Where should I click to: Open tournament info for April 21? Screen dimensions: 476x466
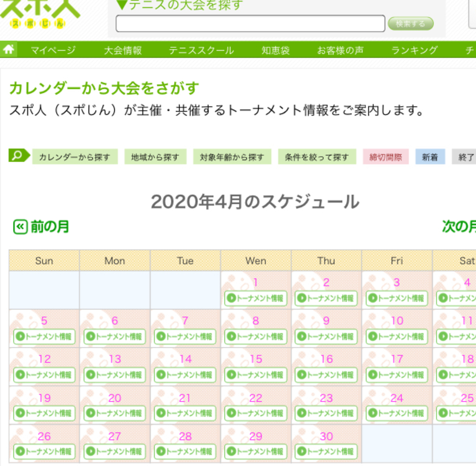coord(185,413)
